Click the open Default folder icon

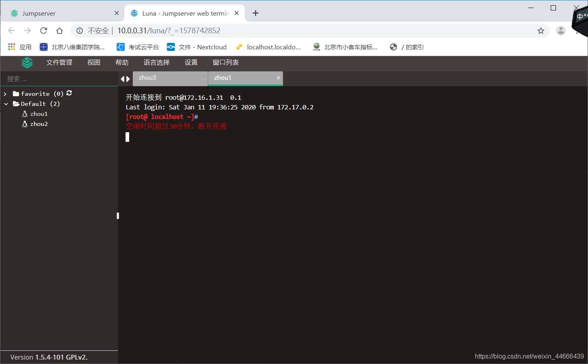pyautogui.click(x=16, y=104)
